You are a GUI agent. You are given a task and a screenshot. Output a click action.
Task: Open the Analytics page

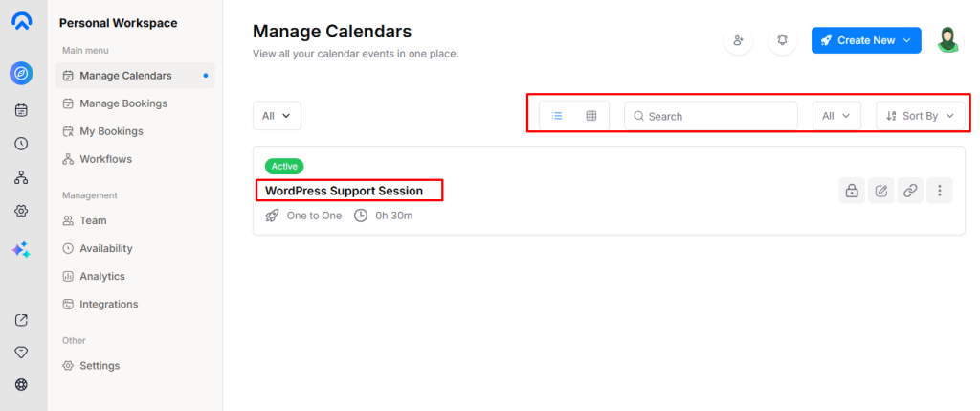click(x=101, y=276)
